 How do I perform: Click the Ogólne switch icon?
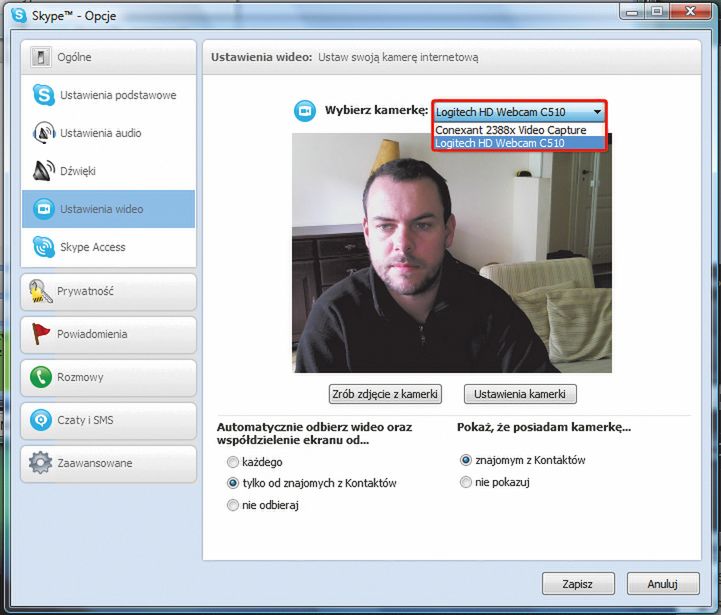click(x=40, y=57)
